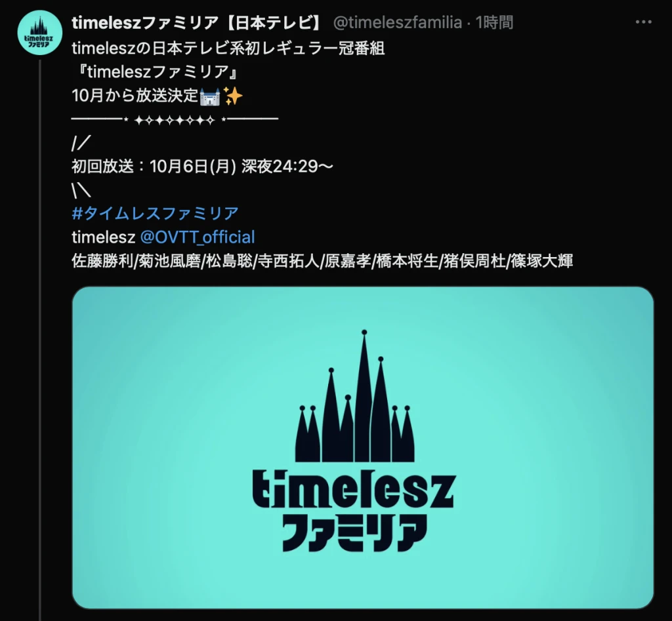Click the castle spires logo in image

355,395
